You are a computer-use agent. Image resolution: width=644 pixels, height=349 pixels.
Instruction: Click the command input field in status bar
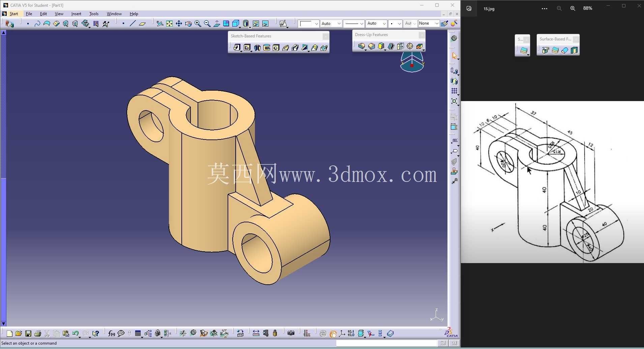pos(386,343)
